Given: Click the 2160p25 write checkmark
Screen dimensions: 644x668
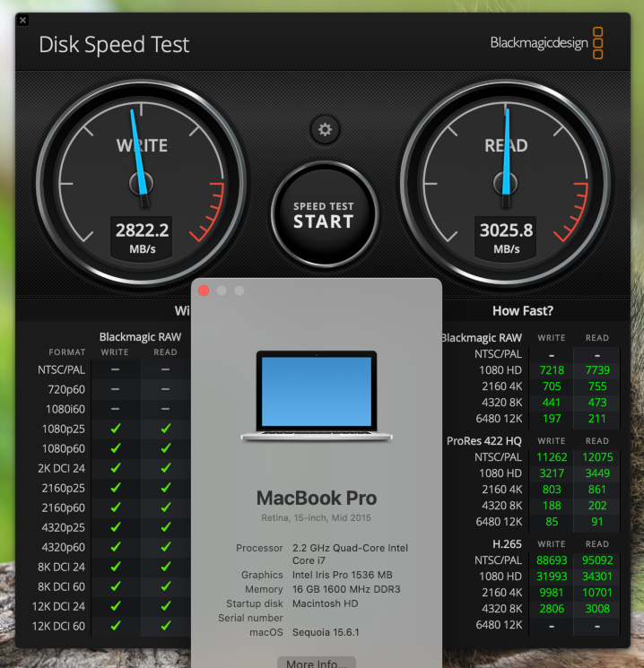Looking at the screenshot, I should click(x=116, y=488).
